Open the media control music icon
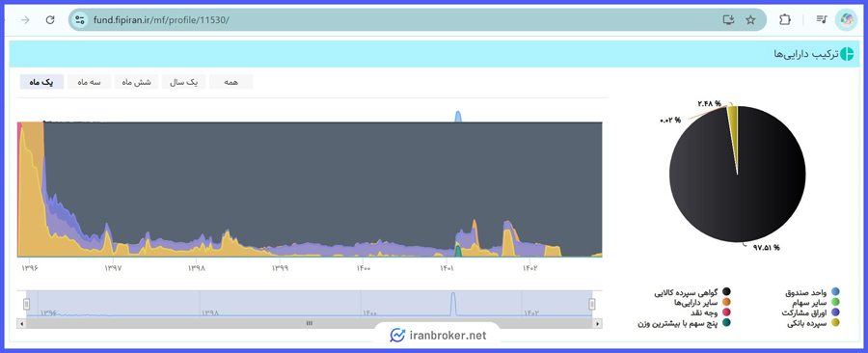The image size is (868, 353). point(822,20)
